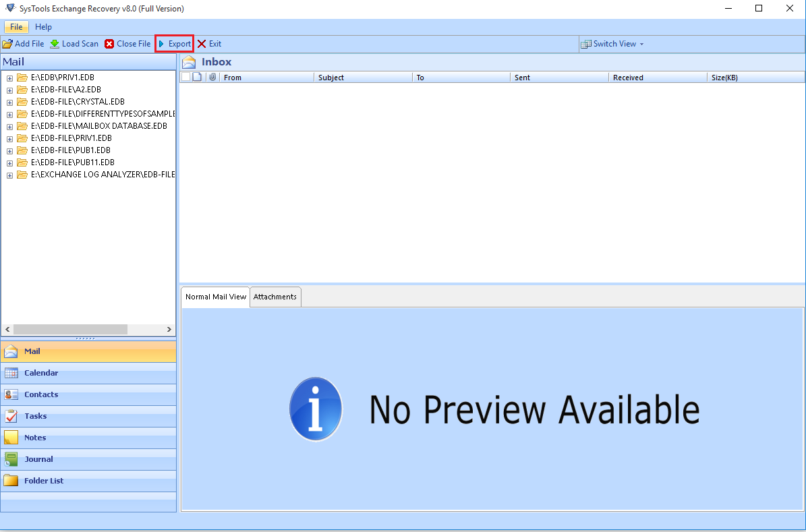This screenshot has width=806, height=532.
Task: Open the Help menu
Action: 43,27
